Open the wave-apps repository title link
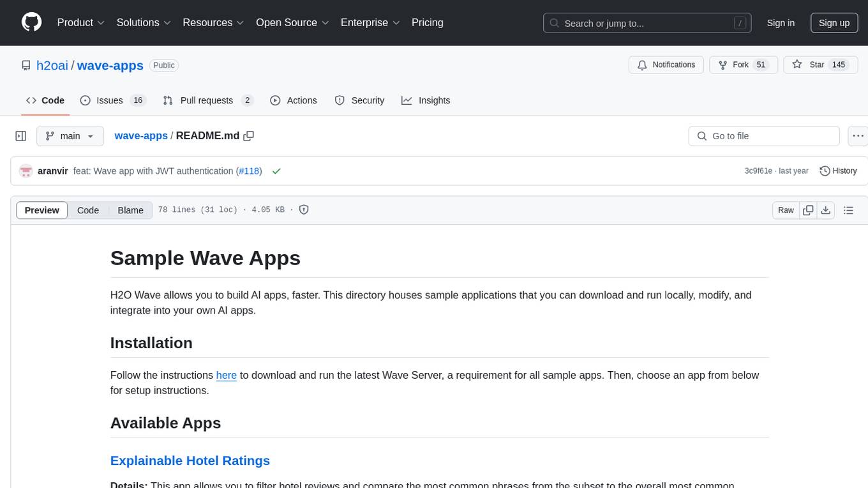The width and height of the screenshot is (868, 488). tap(110, 65)
